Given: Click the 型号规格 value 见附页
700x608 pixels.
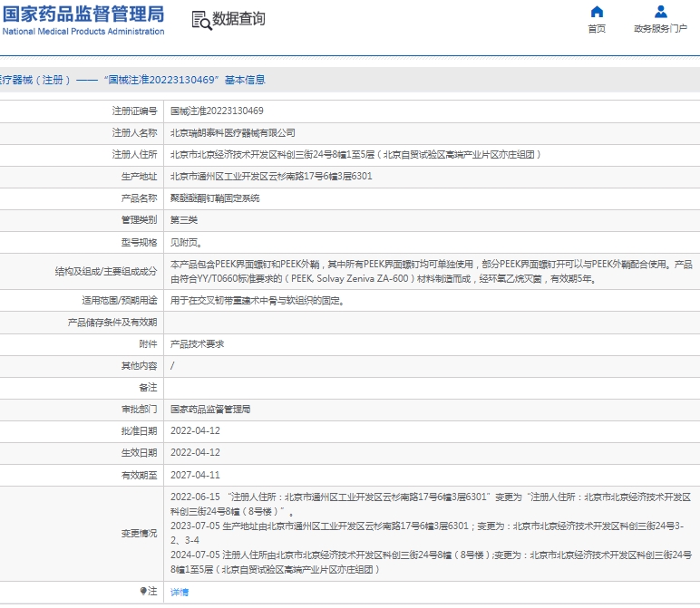Looking at the screenshot, I should point(186,242).
